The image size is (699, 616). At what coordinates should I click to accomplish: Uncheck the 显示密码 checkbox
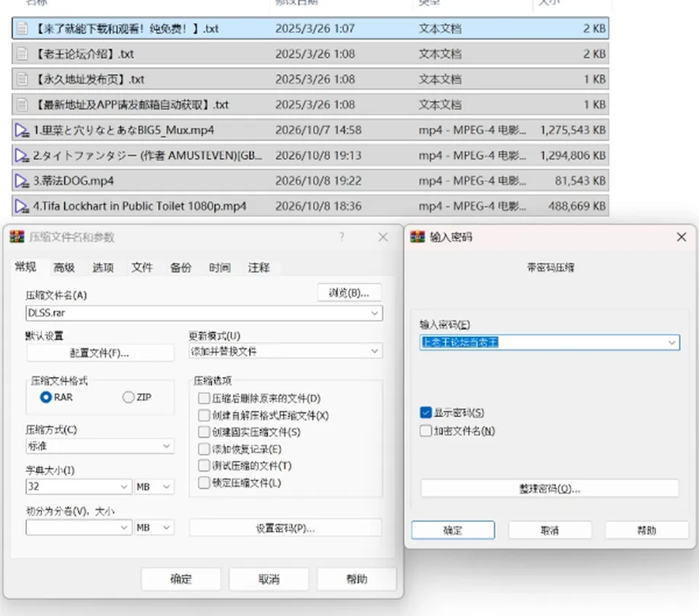426,413
